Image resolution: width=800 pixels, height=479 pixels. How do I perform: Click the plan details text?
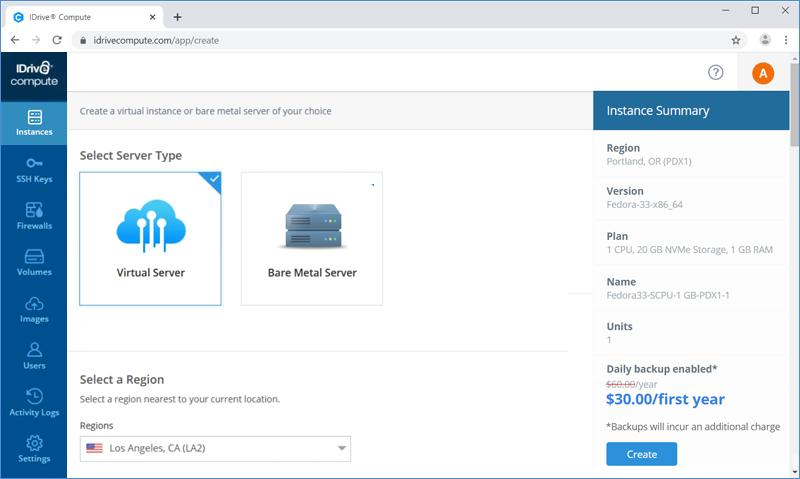pos(689,249)
